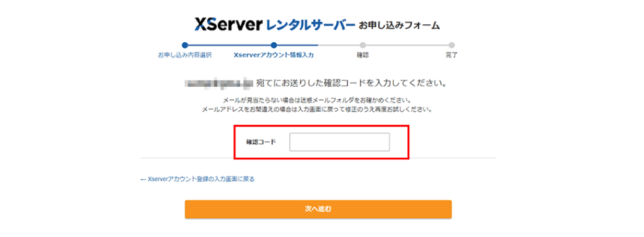Go back via Xserverアカウント登録の入力画面に戻る link
The image size is (644, 237).
198,179
